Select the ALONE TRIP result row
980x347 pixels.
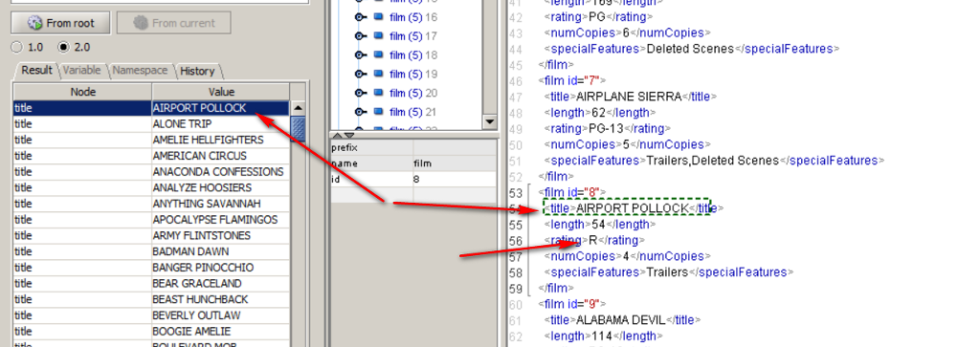pyautogui.click(x=152, y=124)
